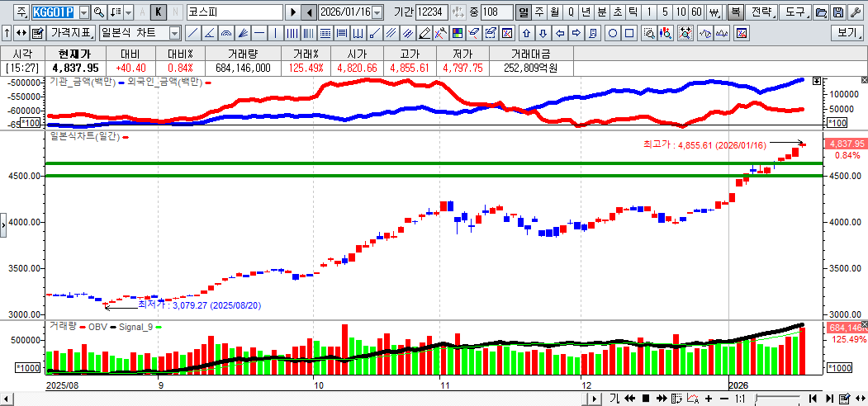Click the 가격지표 price indicator button
This screenshot has width=868, height=406.
click(71, 33)
